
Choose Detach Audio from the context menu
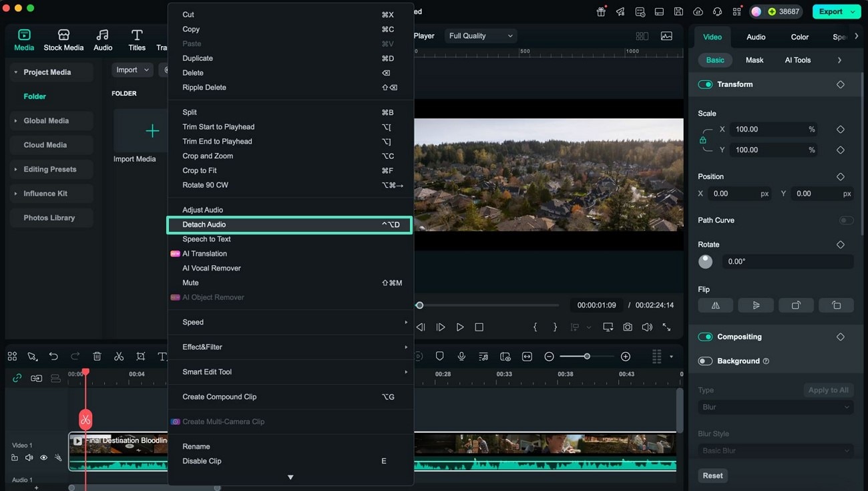click(x=289, y=224)
